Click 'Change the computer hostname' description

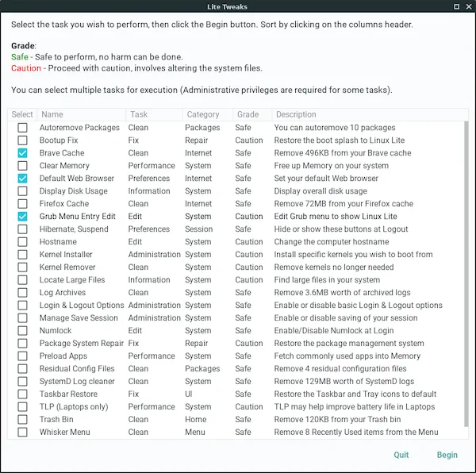click(332, 242)
